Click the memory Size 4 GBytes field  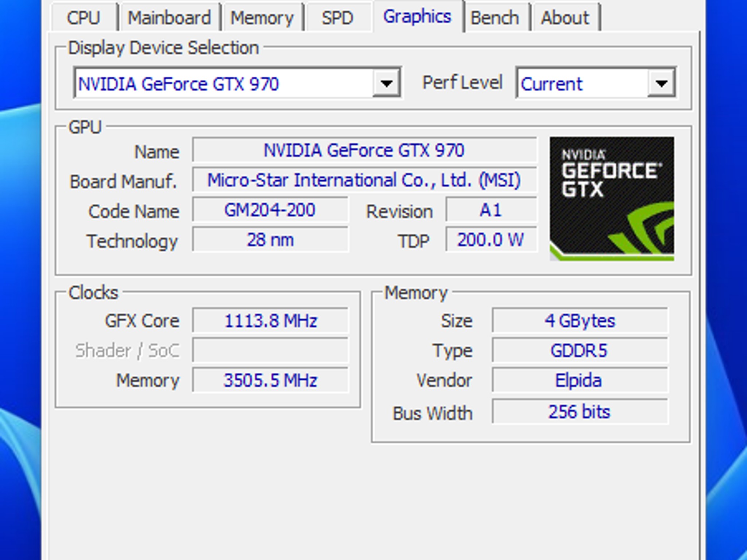pyautogui.click(x=580, y=320)
